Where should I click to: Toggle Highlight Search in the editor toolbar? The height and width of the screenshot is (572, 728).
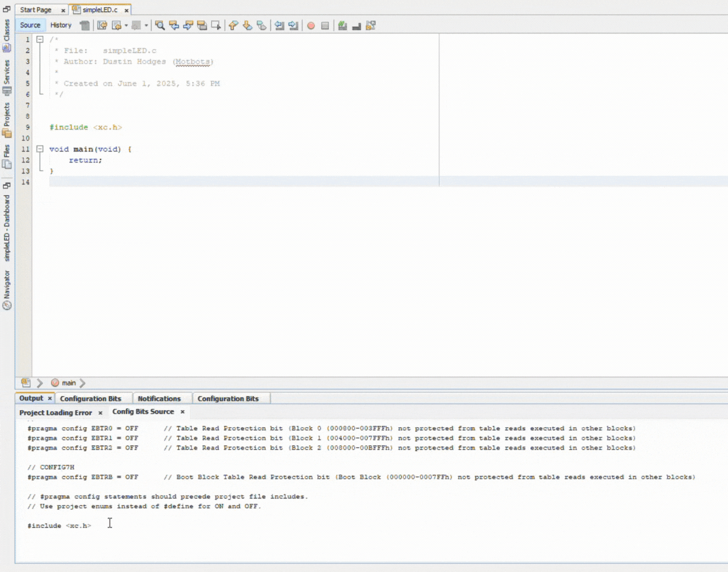click(x=202, y=26)
